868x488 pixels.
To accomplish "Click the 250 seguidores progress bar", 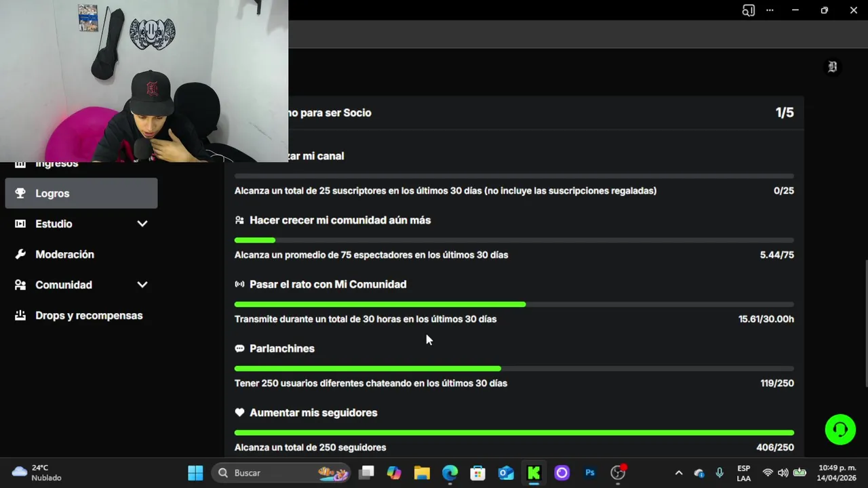I will click(514, 432).
